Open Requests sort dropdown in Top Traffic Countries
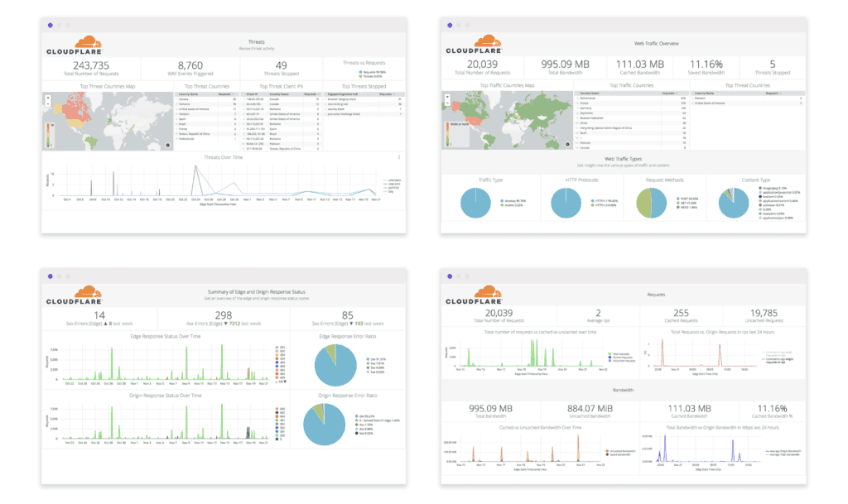848x504 pixels. [x=670, y=94]
